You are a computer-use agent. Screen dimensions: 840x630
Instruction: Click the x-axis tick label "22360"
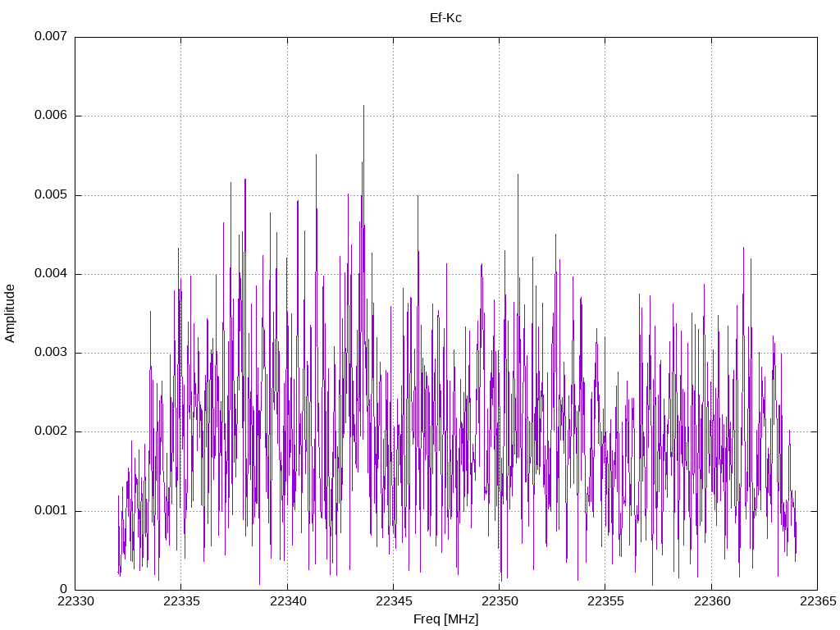pos(712,601)
